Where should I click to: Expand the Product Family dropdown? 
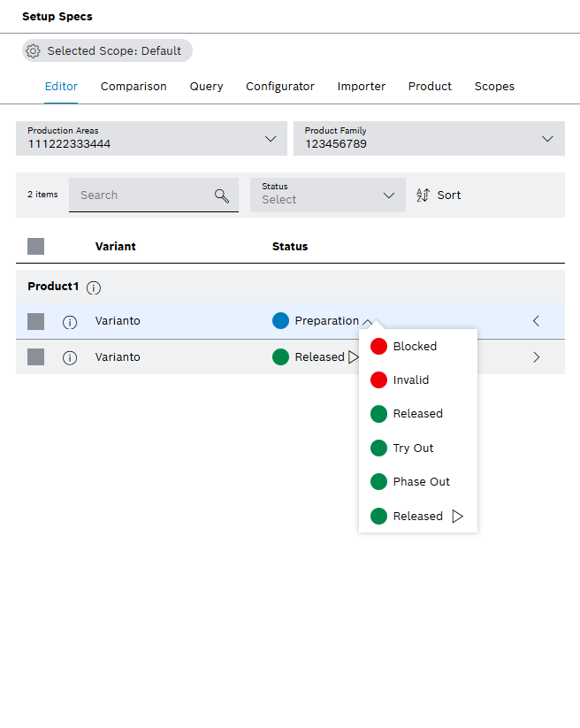546,138
